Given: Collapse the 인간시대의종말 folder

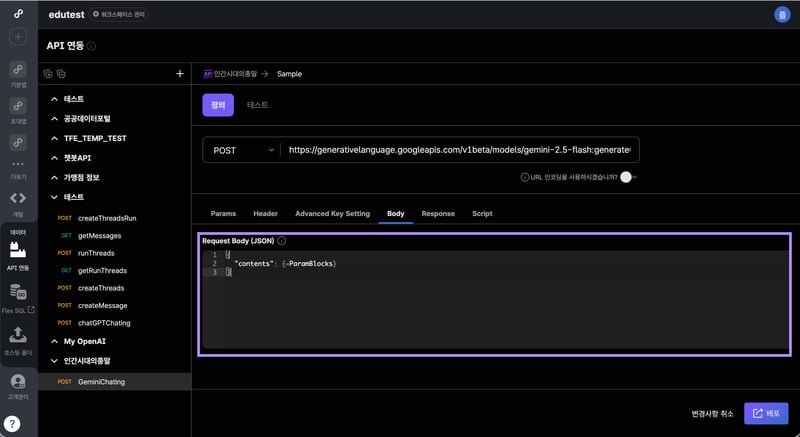Looking at the screenshot, I should click(x=56, y=361).
